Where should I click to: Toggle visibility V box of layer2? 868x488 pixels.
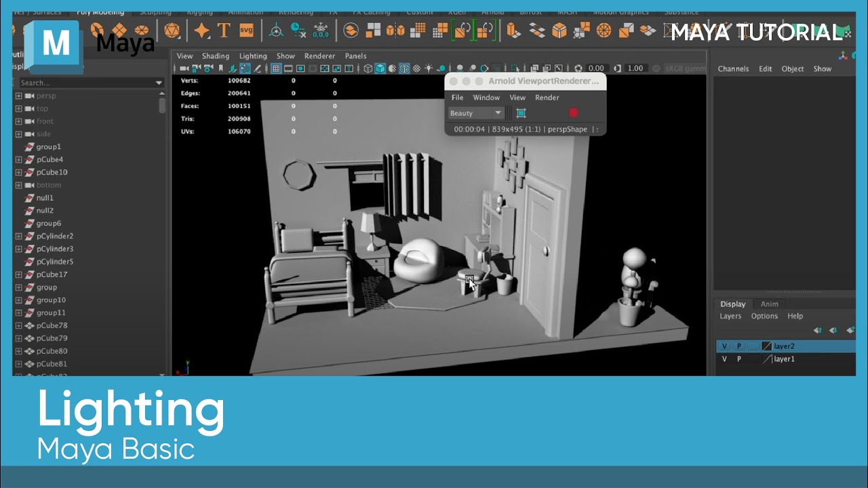coord(724,346)
